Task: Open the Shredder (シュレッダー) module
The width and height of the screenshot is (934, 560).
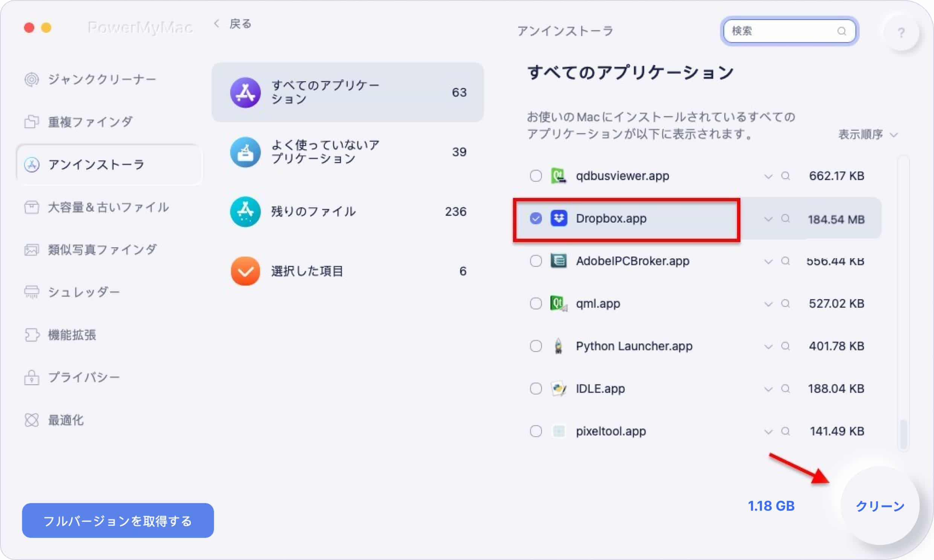Action: pyautogui.click(x=109, y=292)
